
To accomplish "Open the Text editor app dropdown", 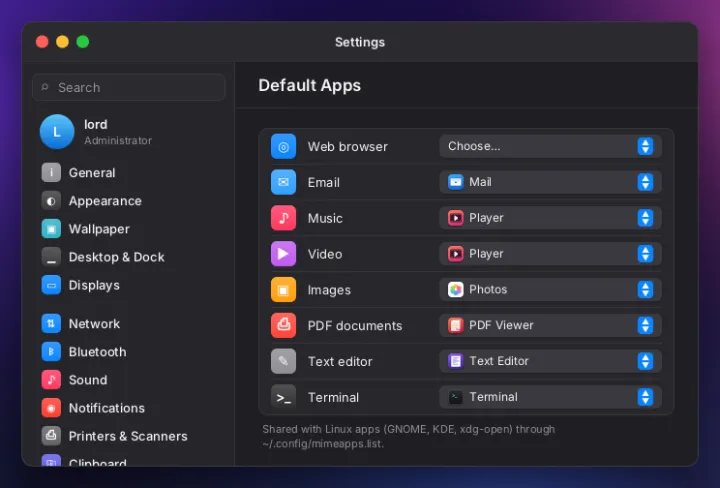I will (x=550, y=361).
